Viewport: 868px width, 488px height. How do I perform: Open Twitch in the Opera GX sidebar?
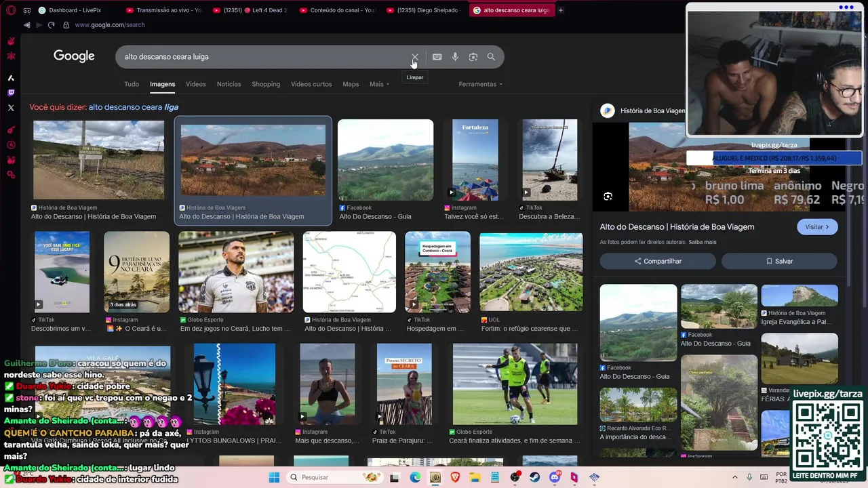(x=11, y=93)
